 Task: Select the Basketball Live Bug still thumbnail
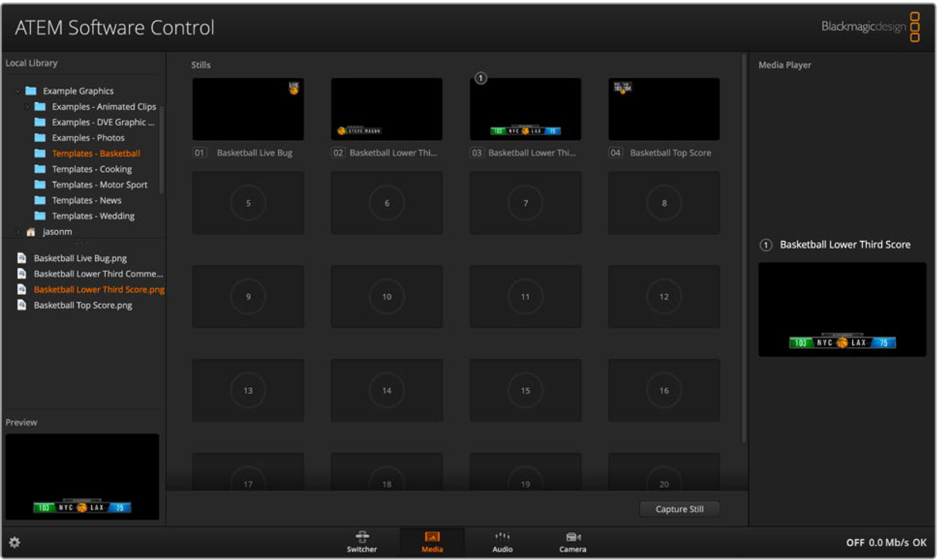tap(248, 110)
